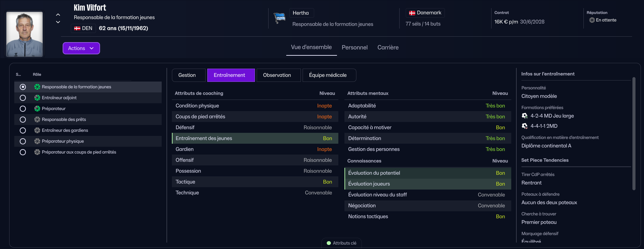Click the reputation star icon beside En attente
The image size is (644, 249).
tap(592, 20)
